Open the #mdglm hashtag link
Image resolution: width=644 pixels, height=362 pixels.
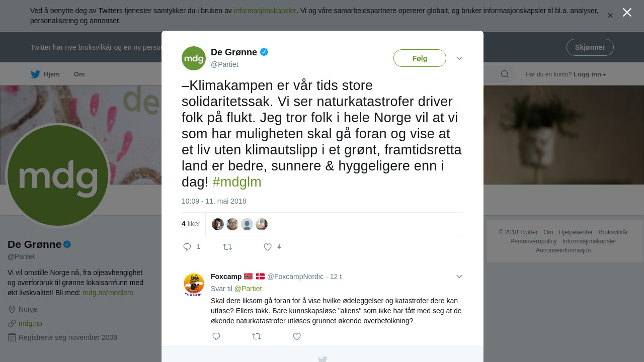click(x=237, y=182)
